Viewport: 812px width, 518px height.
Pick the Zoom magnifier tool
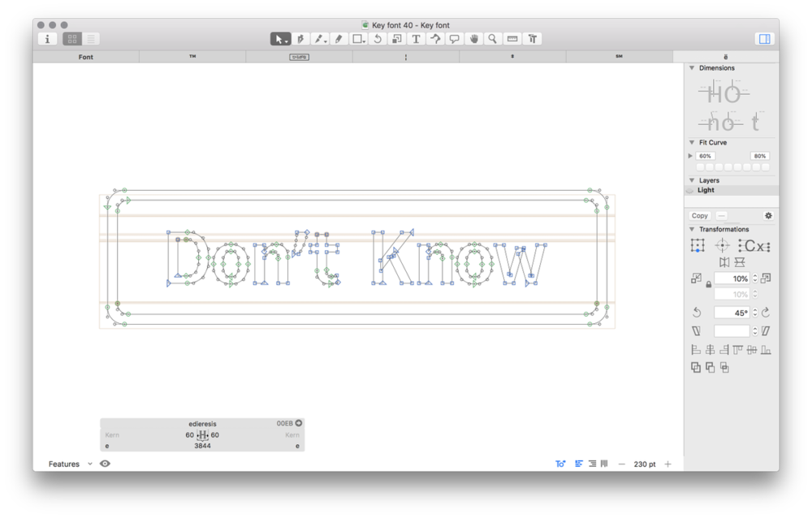coord(493,39)
